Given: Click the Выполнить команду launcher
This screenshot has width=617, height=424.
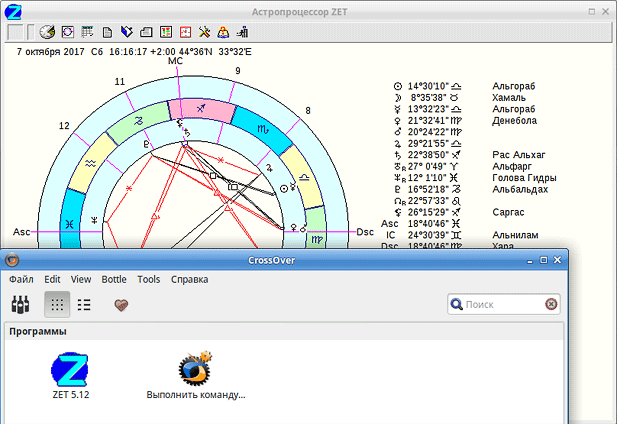Looking at the screenshot, I should (196, 376).
